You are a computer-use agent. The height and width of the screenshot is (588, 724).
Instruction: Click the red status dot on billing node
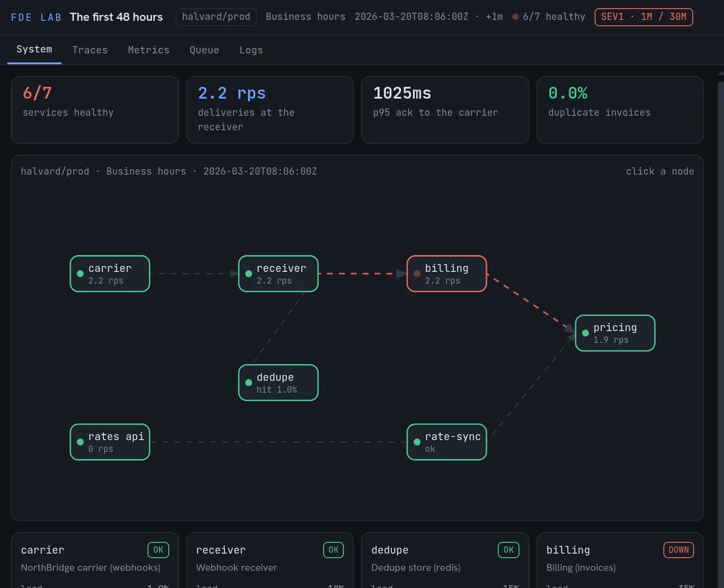417,274
